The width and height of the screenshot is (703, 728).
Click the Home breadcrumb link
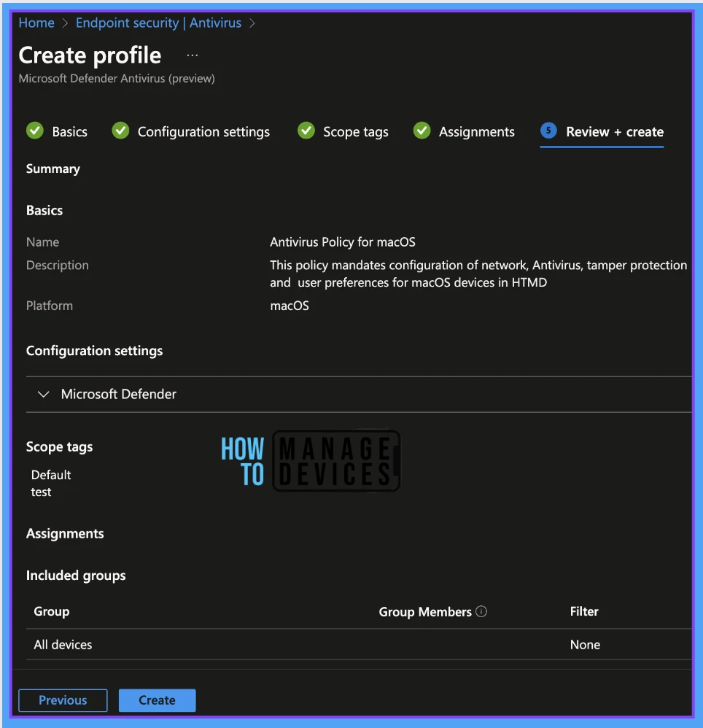click(36, 23)
